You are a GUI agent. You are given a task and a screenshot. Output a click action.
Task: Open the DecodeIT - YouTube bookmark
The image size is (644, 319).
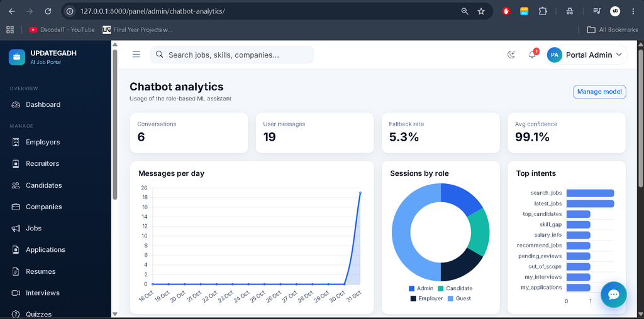62,30
